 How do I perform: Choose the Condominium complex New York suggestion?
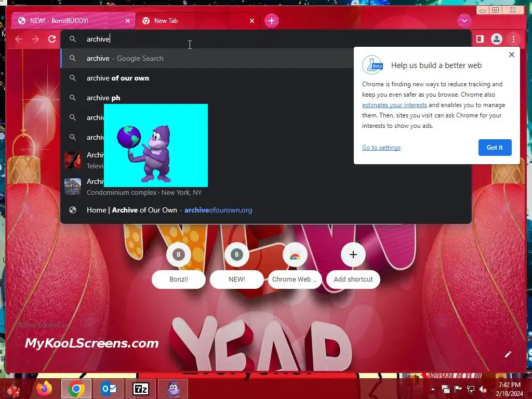[x=265, y=187]
